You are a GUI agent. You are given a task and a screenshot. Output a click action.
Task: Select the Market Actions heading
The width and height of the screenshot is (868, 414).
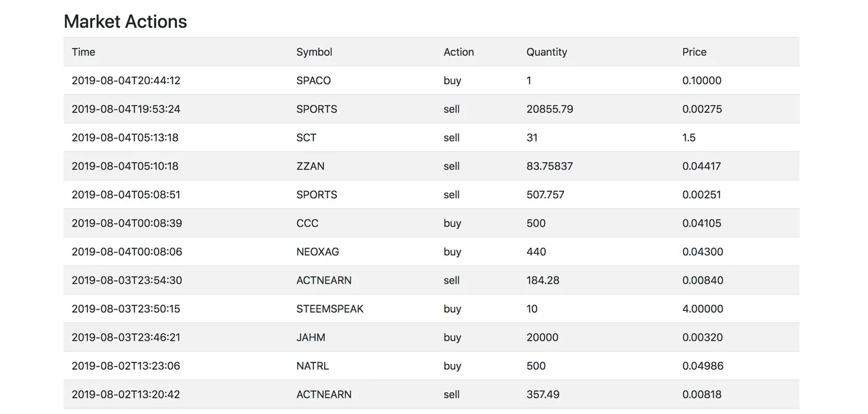[x=125, y=22]
